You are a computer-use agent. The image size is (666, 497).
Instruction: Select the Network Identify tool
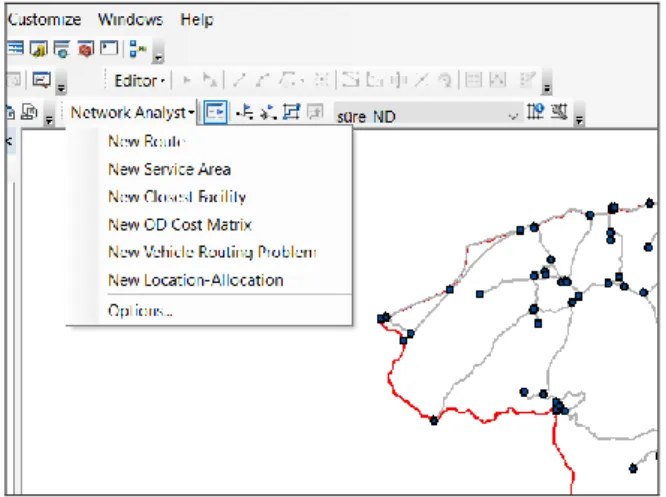coord(535,112)
